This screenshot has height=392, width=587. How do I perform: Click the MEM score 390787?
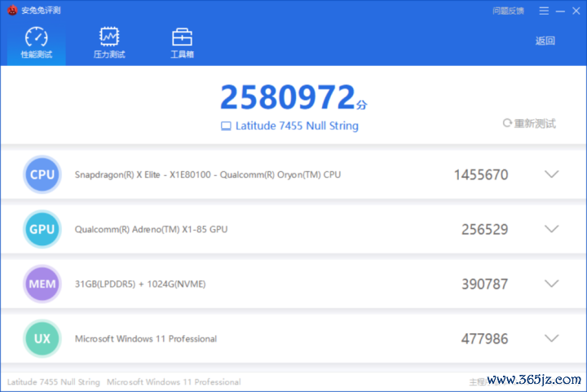pyautogui.click(x=485, y=284)
